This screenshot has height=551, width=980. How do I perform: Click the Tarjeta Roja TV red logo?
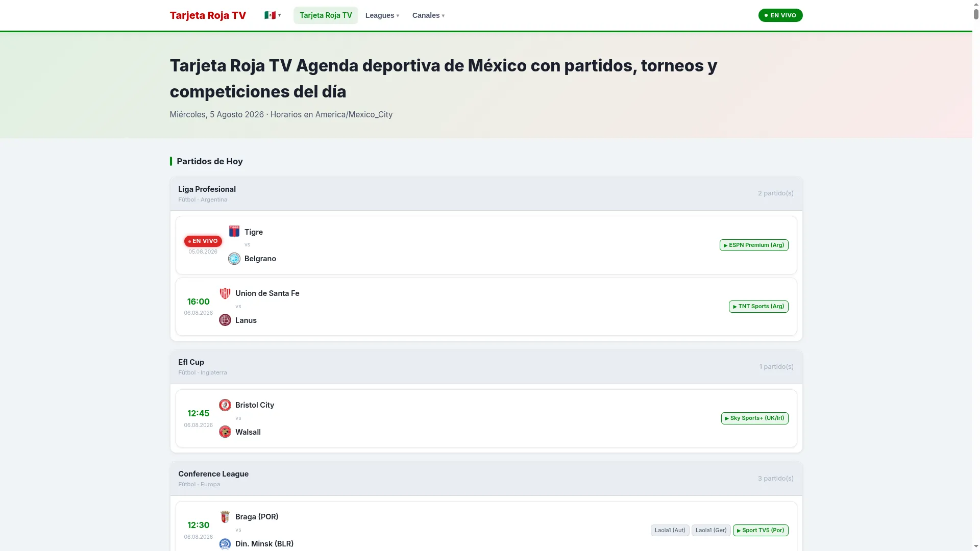[208, 15]
